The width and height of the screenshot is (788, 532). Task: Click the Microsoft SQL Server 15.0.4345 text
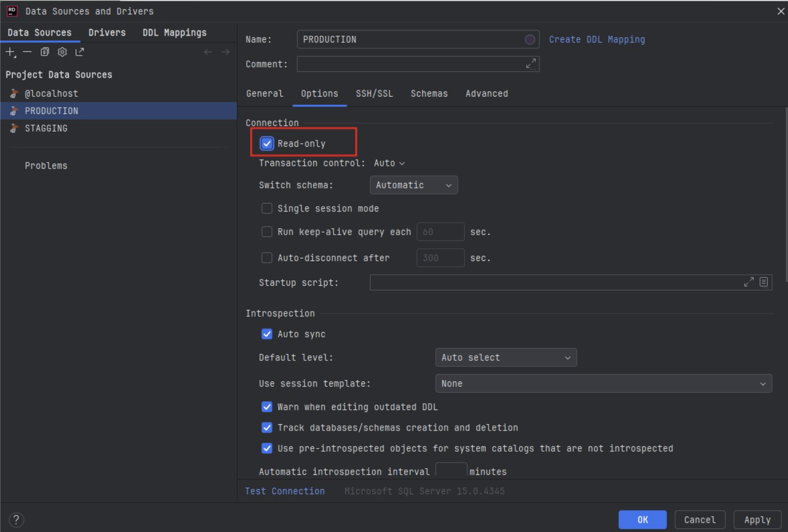point(425,491)
